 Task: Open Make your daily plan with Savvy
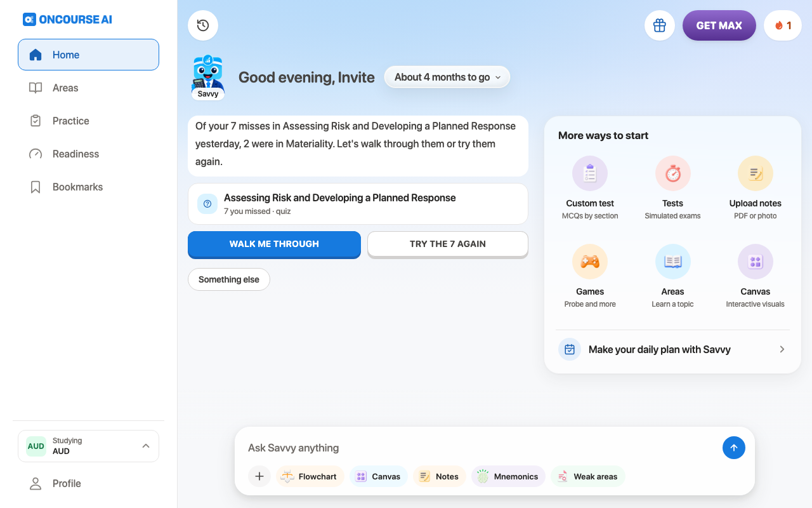(672, 349)
